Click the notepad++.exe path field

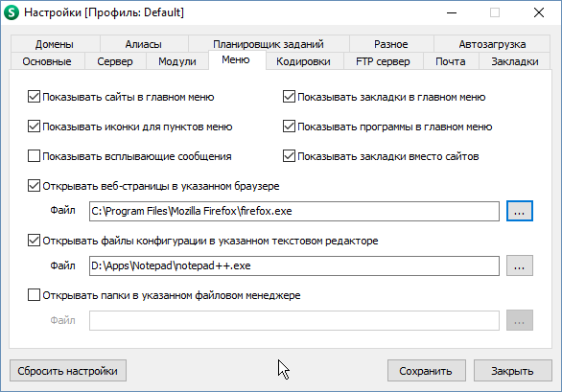coord(293,265)
